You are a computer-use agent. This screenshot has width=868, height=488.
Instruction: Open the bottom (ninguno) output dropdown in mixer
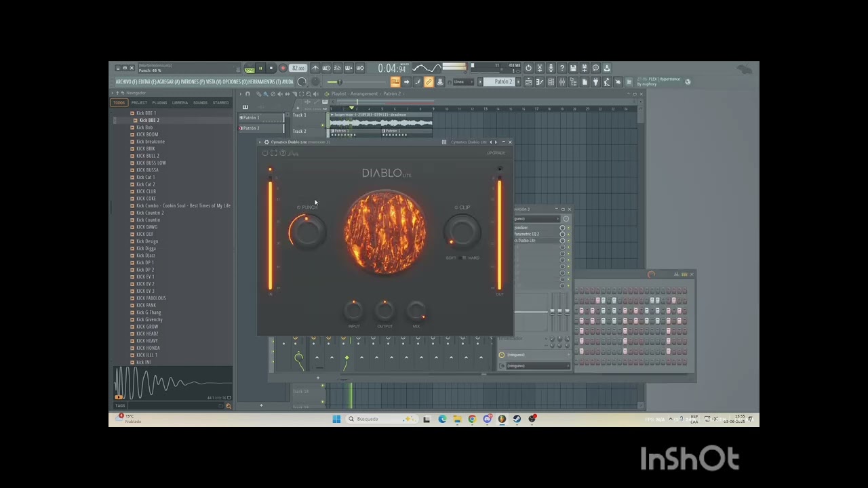(x=537, y=366)
